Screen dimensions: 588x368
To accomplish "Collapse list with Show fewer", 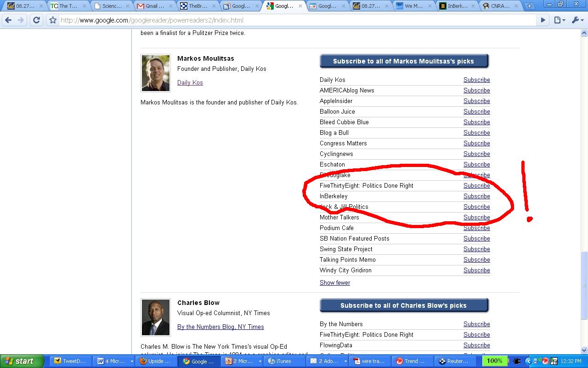I will tap(335, 282).
